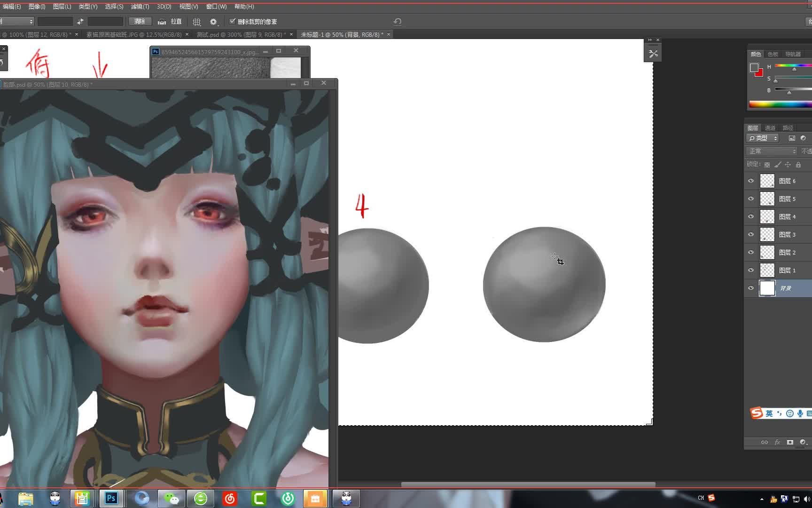This screenshot has width=812, height=508.
Task: Open the adjustment layer half-circle icon
Action: tap(802, 443)
